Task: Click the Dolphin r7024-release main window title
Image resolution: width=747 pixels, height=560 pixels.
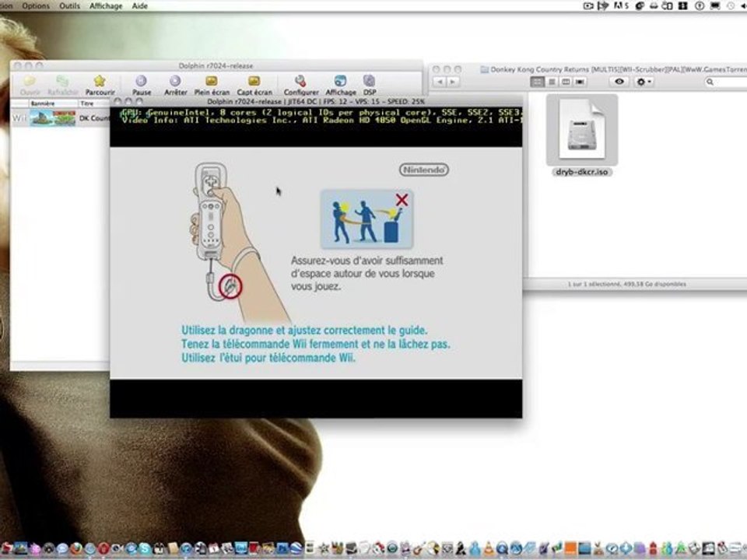Action: click(216, 65)
